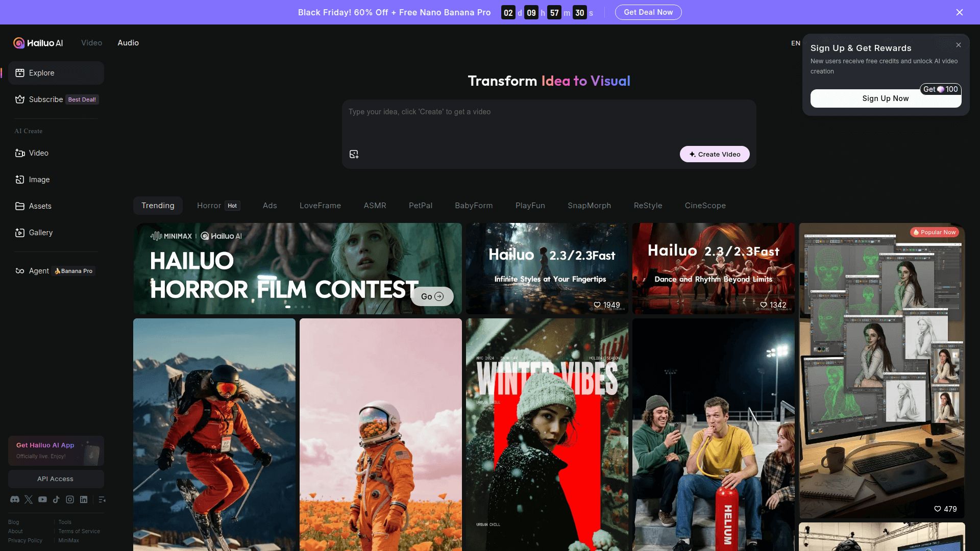Close the Sign Up rewards popup
This screenshot has height=551, width=980.
coord(958,45)
